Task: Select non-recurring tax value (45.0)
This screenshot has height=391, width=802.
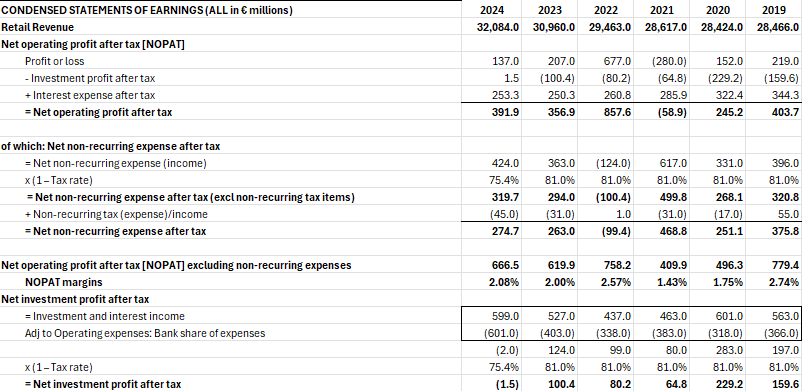Action: coord(504,214)
